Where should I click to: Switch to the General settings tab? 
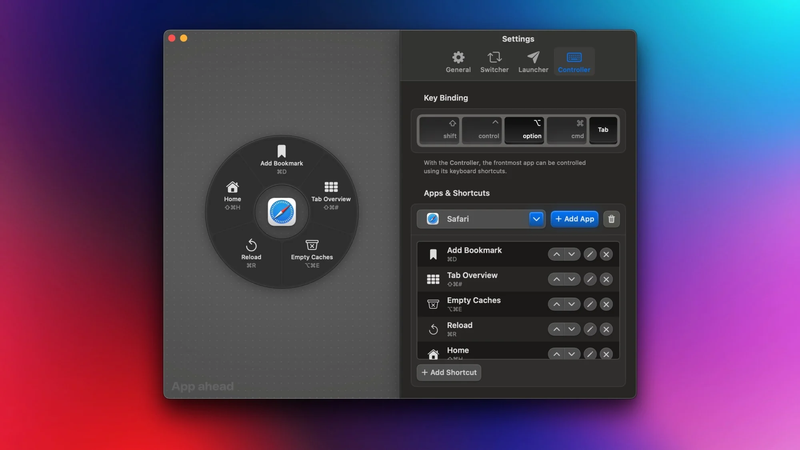[x=458, y=62]
